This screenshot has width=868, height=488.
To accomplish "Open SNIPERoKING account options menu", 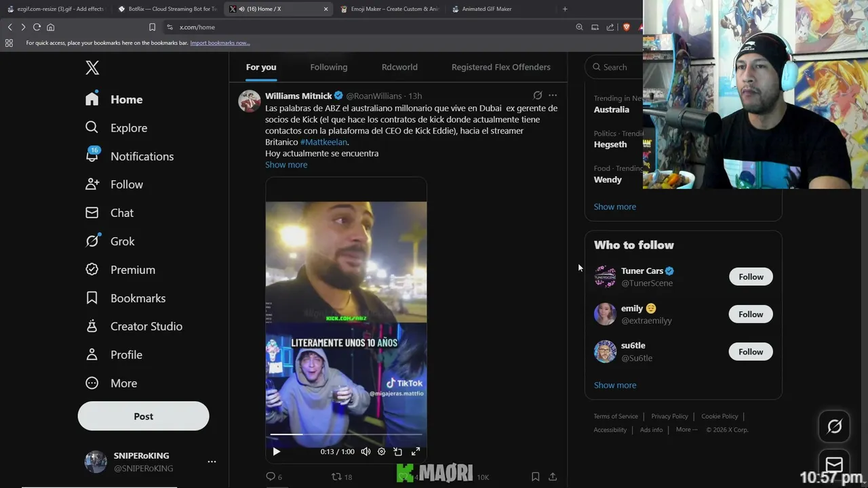I will point(212,462).
